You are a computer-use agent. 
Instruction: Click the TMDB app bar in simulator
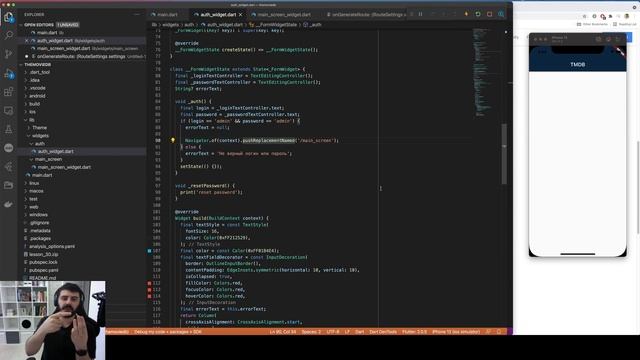coord(578,64)
